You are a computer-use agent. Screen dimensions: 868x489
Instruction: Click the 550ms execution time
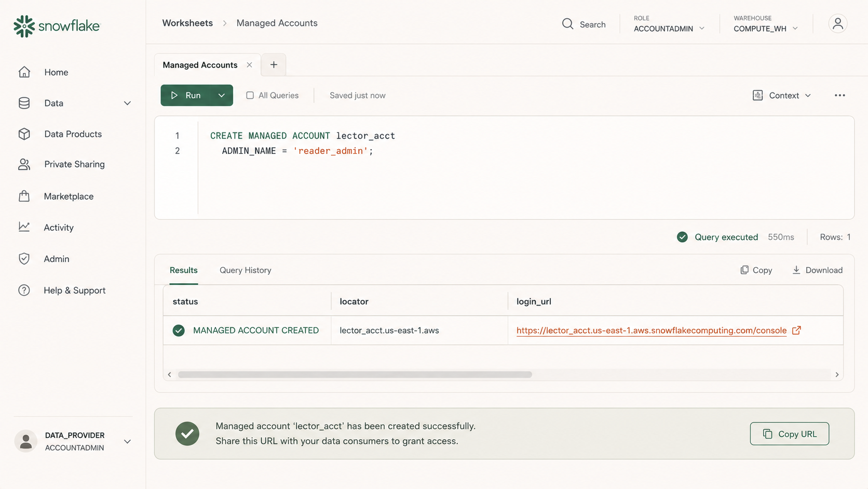pos(781,237)
